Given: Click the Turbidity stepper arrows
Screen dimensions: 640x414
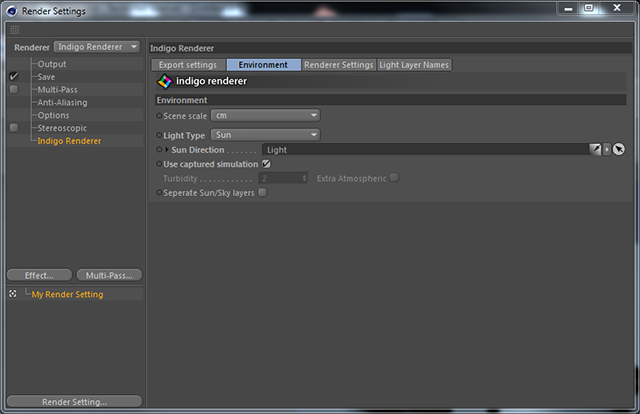Looking at the screenshot, I should click(x=304, y=178).
